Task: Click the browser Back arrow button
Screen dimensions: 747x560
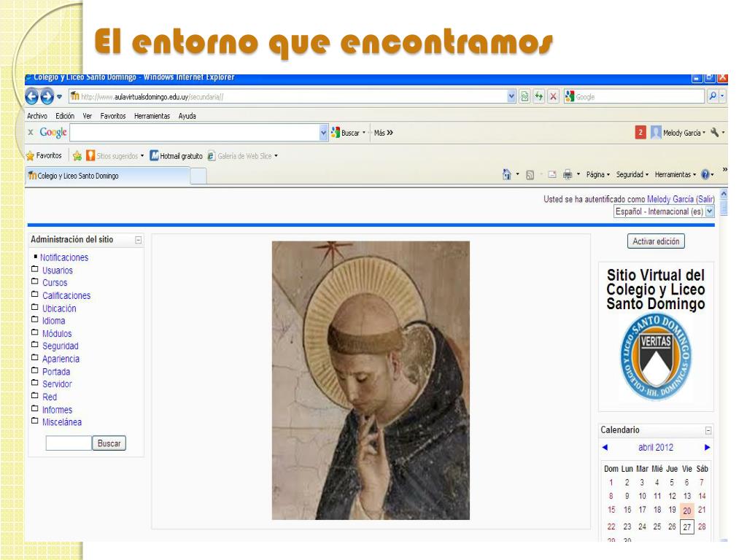Action: click(32, 97)
